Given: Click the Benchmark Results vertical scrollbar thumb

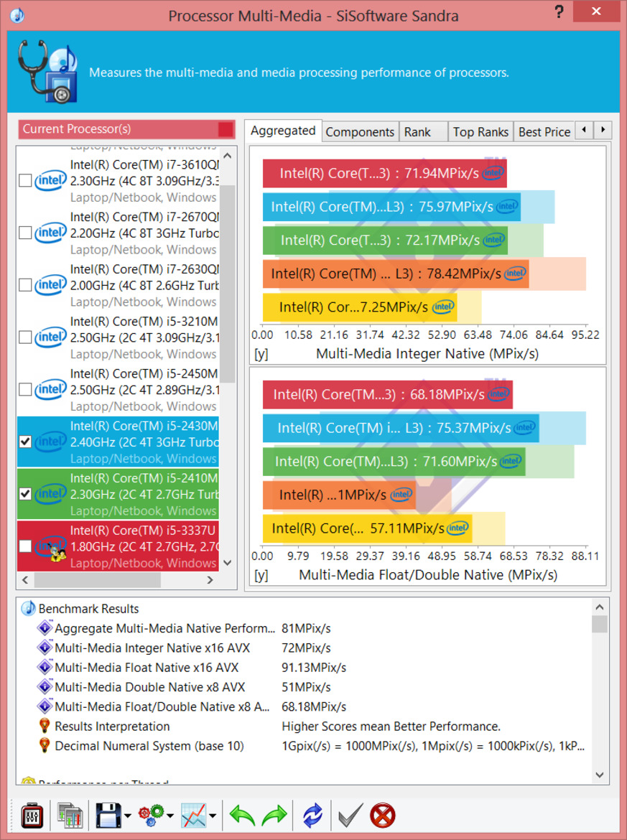Looking at the screenshot, I should (600, 624).
